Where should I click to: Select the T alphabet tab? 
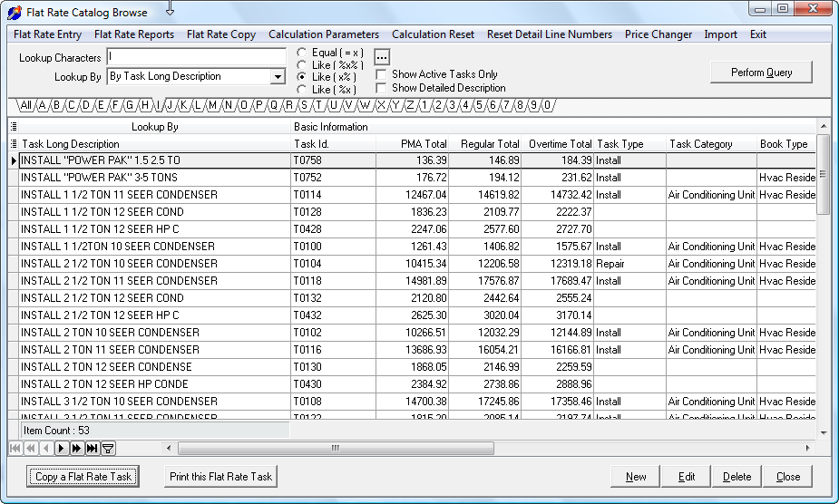319,105
